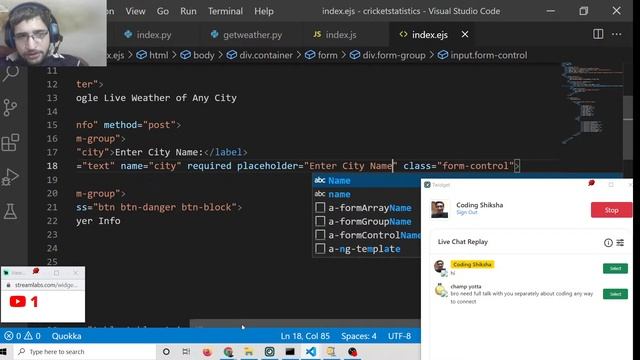Image resolution: width=640 pixels, height=360 pixels.
Task: Click Ln 18, Col 85 status entry
Action: coord(305,336)
